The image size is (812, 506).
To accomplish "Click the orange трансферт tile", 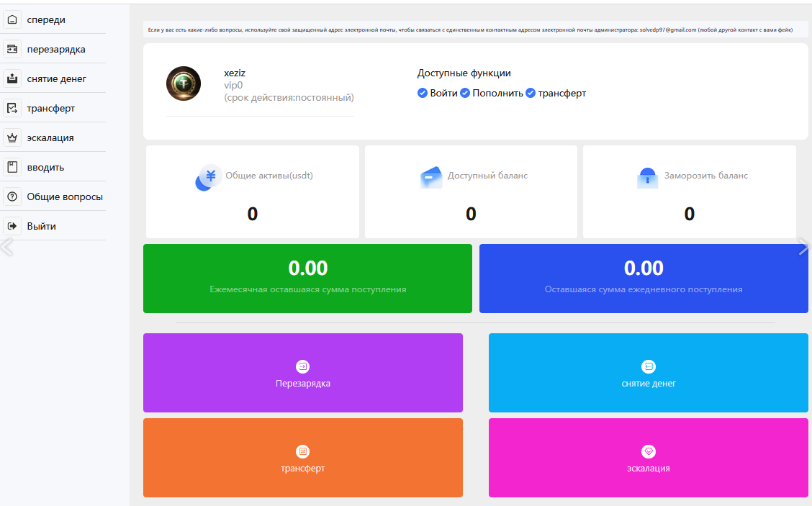I will coord(303,458).
